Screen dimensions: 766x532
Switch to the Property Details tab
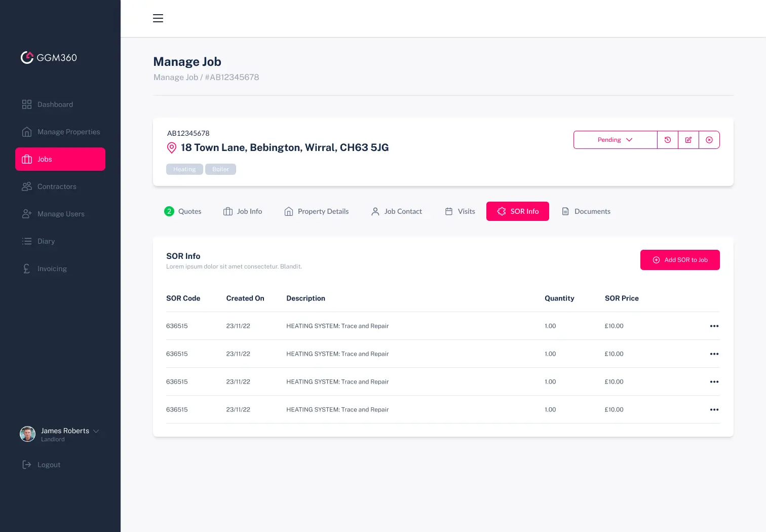point(317,211)
